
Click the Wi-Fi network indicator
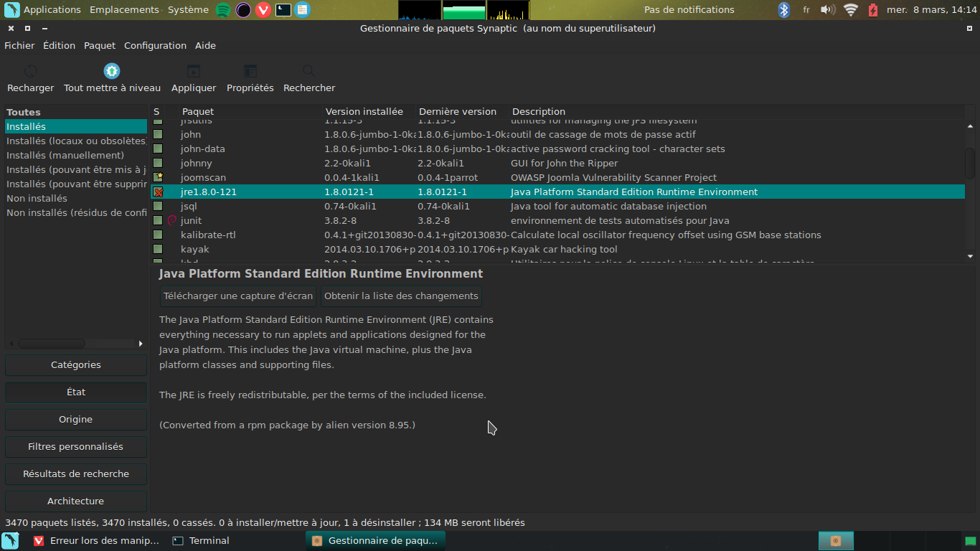tap(851, 10)
